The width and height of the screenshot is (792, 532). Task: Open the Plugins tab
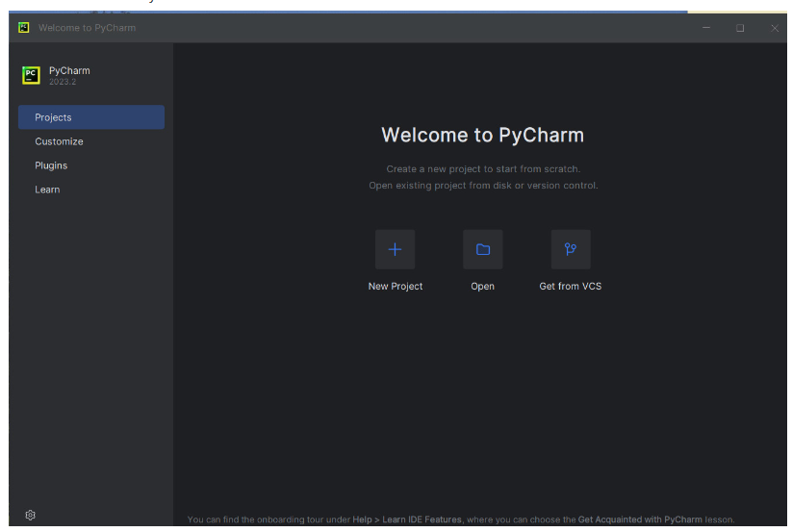pyautogui.click(x=51, y=165)
